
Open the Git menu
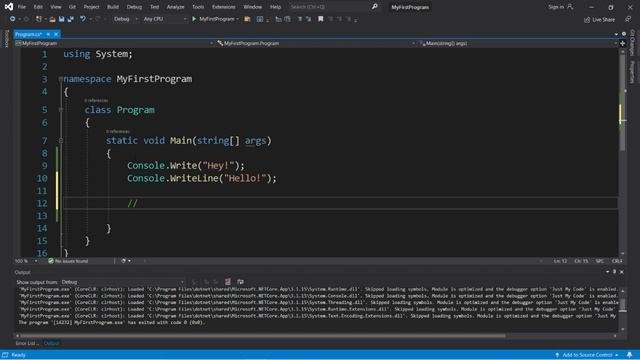tap(72, 7)
